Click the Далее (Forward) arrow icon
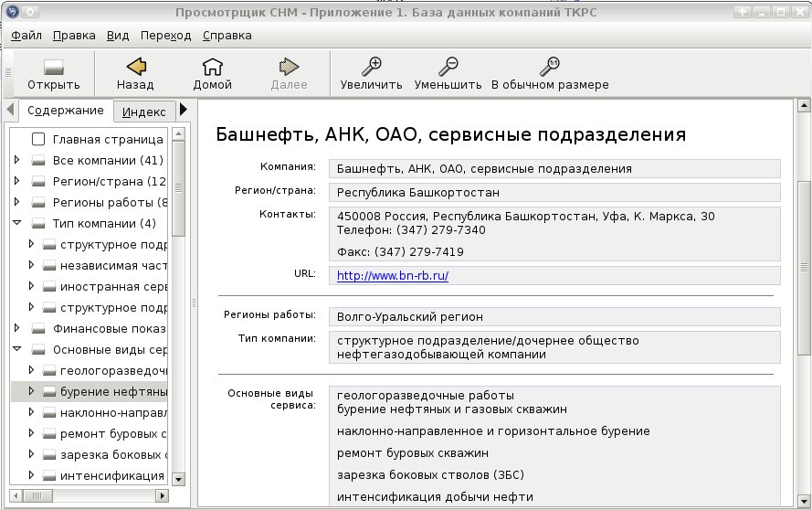This screenshot has width=812, height=510. point(289,67)
